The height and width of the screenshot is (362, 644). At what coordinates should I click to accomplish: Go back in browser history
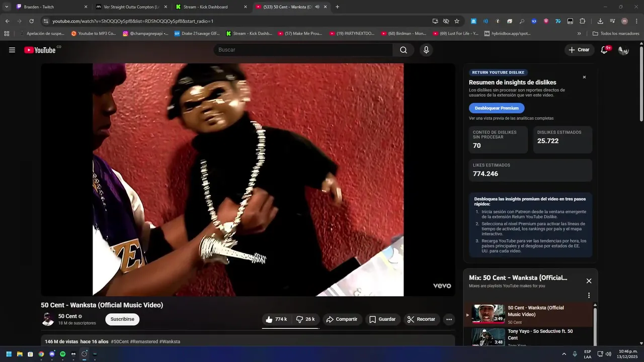point(7,21)
